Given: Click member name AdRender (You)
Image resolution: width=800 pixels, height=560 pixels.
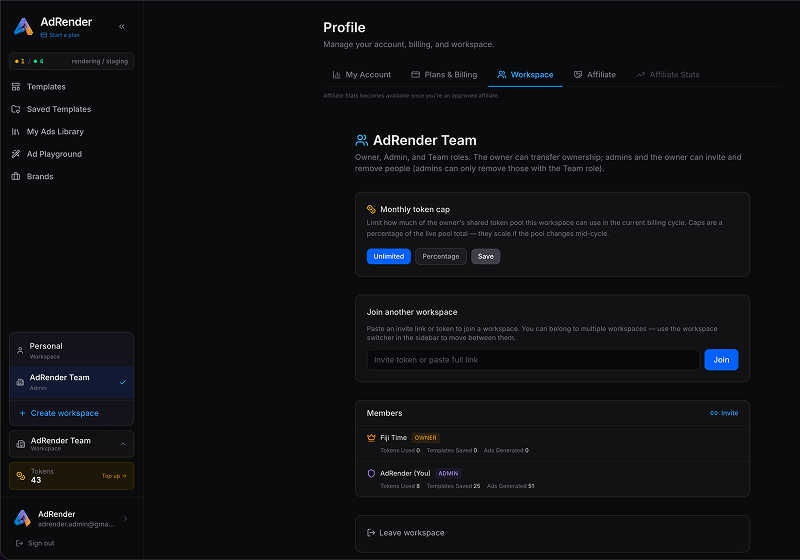Looking at the screenshot, I should [x=405, y=473].
